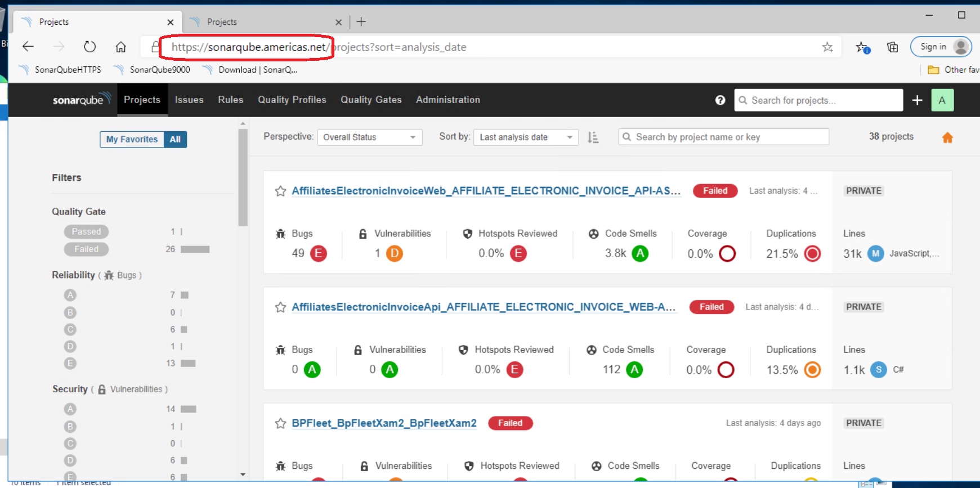This screenshot has height=488, width=980.
Task: Click Search by project name or key field
Action: tap(723, 137)
